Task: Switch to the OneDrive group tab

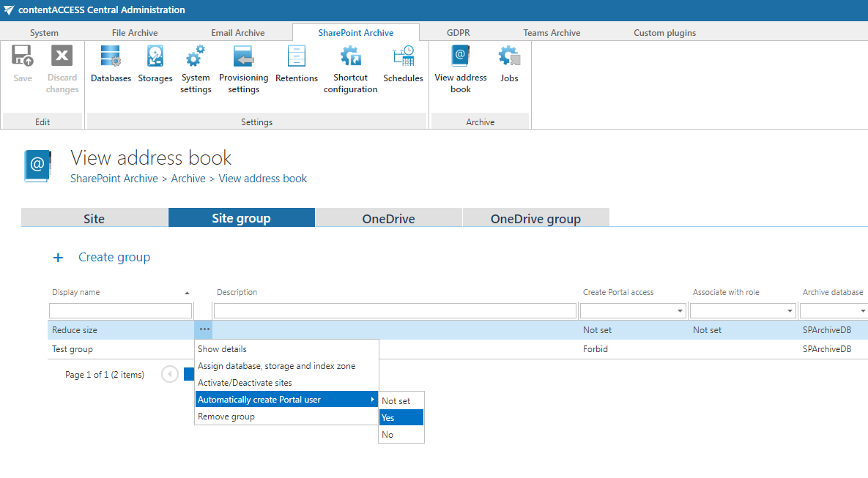Action: click(x=535, y=217)
